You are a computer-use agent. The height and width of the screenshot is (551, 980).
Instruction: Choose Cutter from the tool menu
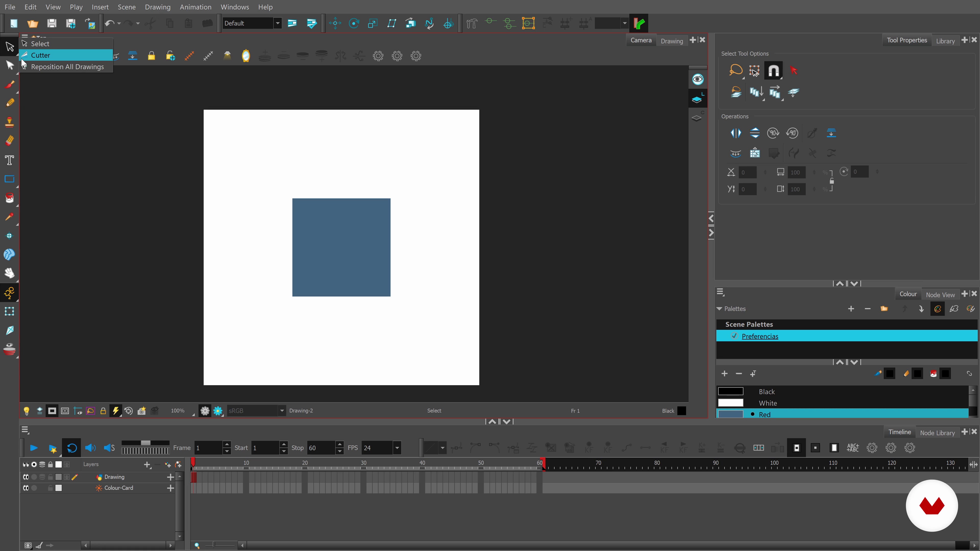click(41, 55)
